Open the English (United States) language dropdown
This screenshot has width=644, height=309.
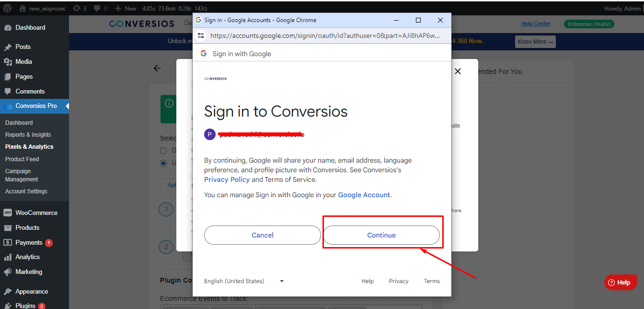tap(244, 281)
